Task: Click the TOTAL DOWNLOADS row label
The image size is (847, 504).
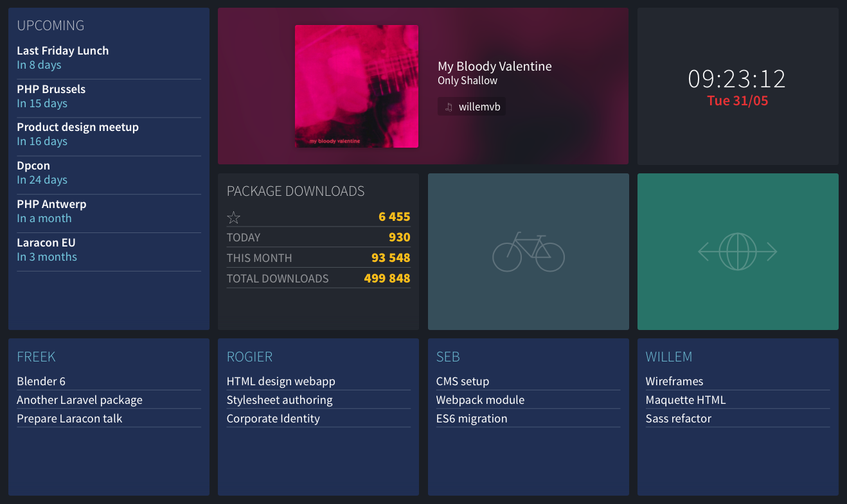Action: pos(278,279)
